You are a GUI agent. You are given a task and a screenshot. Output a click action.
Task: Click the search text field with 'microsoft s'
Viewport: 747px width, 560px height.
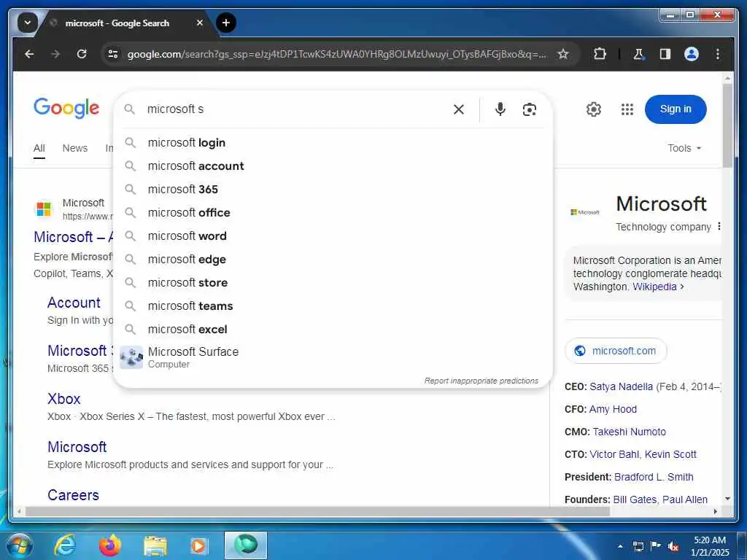click(x=295, y=109)
